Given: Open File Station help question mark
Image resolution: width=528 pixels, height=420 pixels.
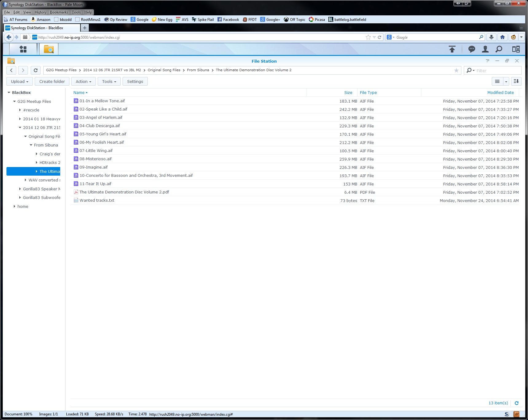Looking at the screenshot, I should point(487,61).
